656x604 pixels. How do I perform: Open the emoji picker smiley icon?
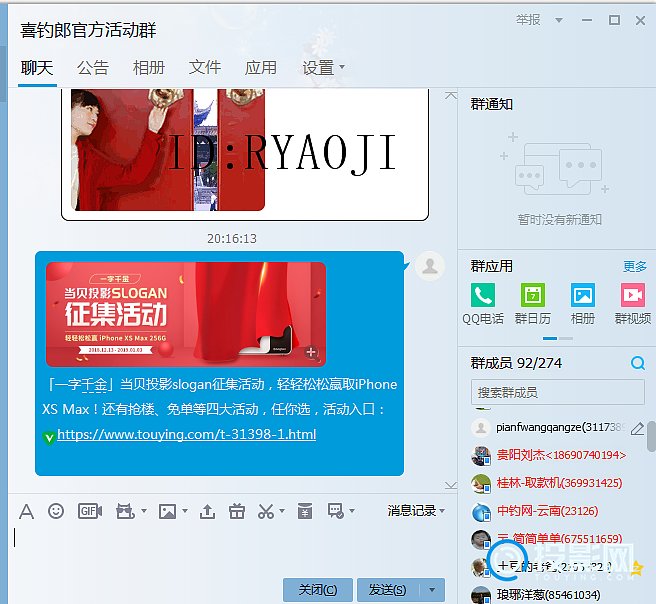pos(56,511)
